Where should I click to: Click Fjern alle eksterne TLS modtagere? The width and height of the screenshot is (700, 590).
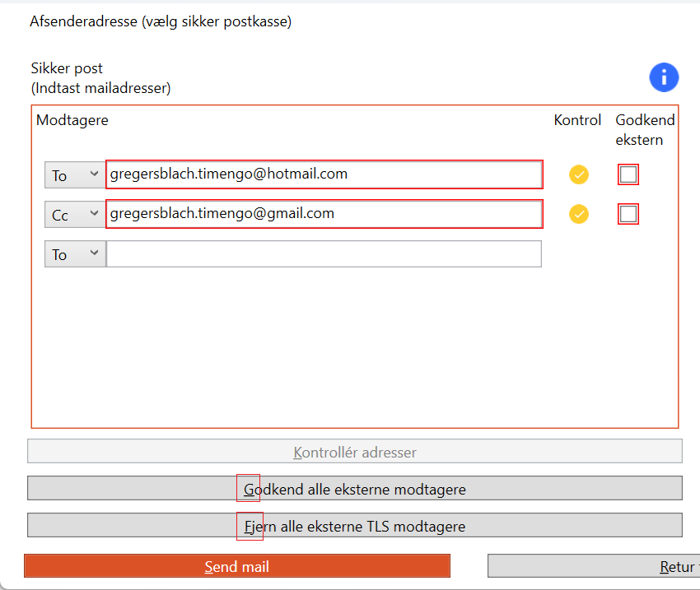354,526
